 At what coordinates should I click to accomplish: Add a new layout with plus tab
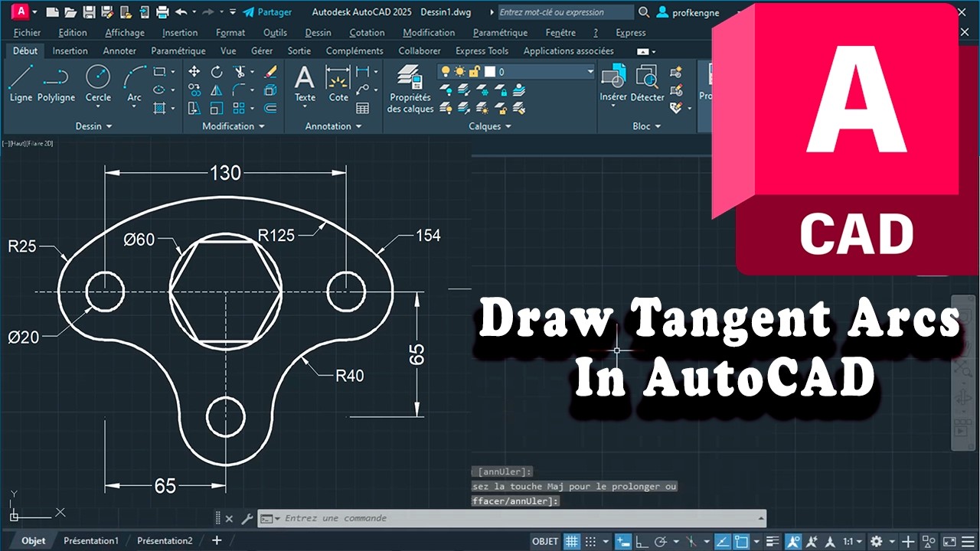(x=217, y=541)
